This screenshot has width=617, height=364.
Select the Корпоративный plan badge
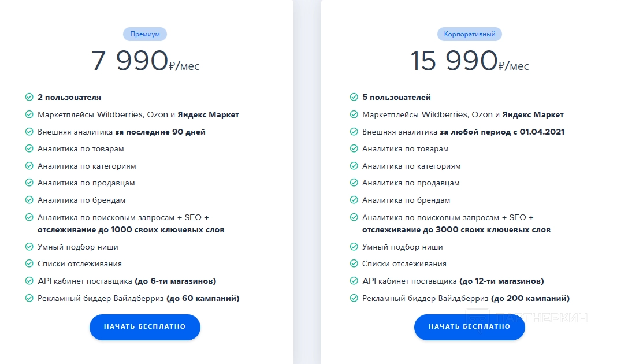pyautogui.click(x=470, y=34)
